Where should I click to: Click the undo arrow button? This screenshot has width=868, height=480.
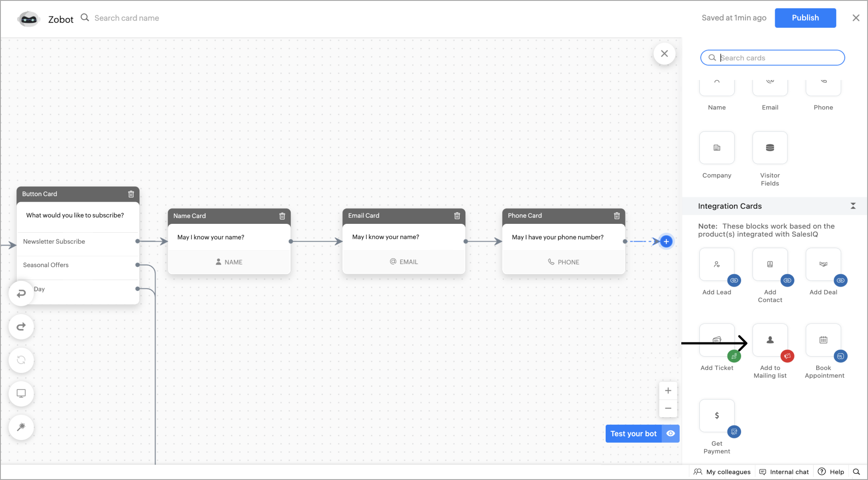click(x=21, y=293)
